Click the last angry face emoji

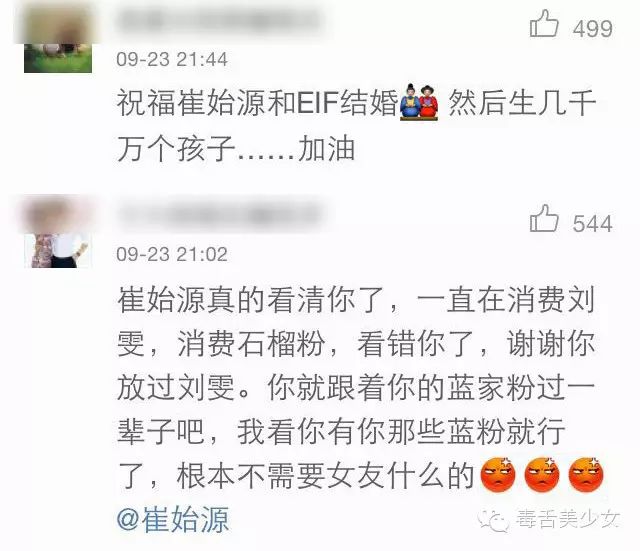coord(586,475)
